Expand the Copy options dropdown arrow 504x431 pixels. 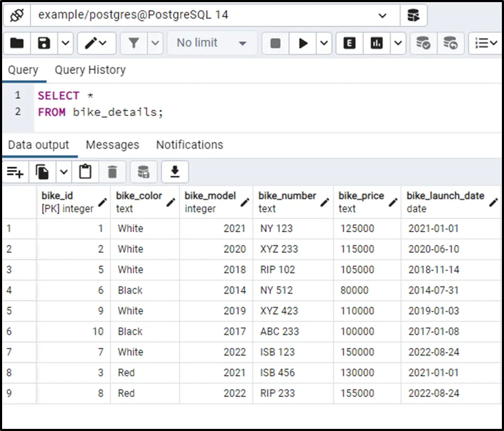coord(63,172)
